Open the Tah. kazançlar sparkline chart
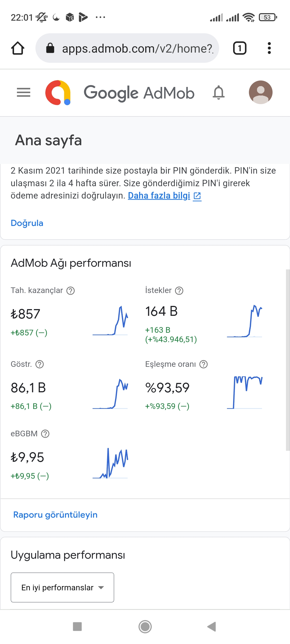This screenshot has height=644, width=290. coord(110,320)
